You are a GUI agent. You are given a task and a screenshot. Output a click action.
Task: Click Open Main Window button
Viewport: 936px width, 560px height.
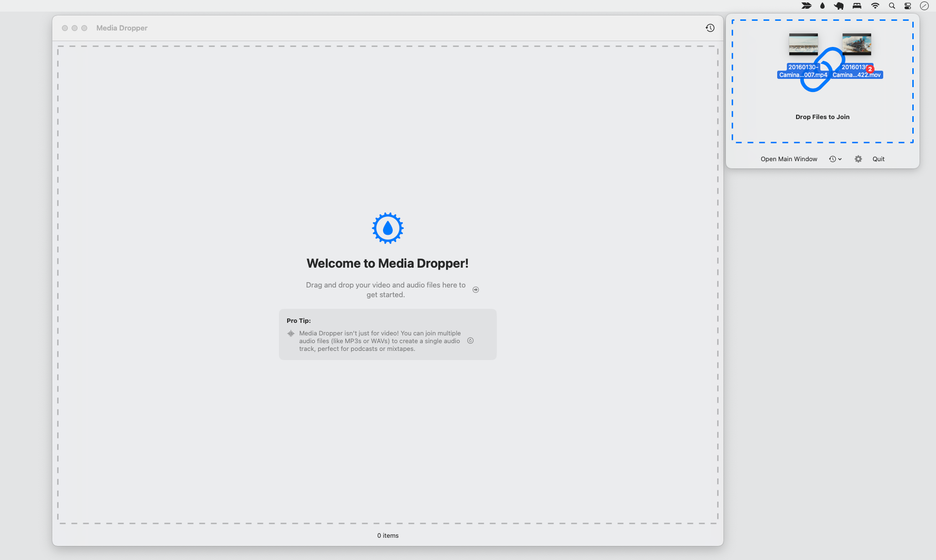(789, 159)
